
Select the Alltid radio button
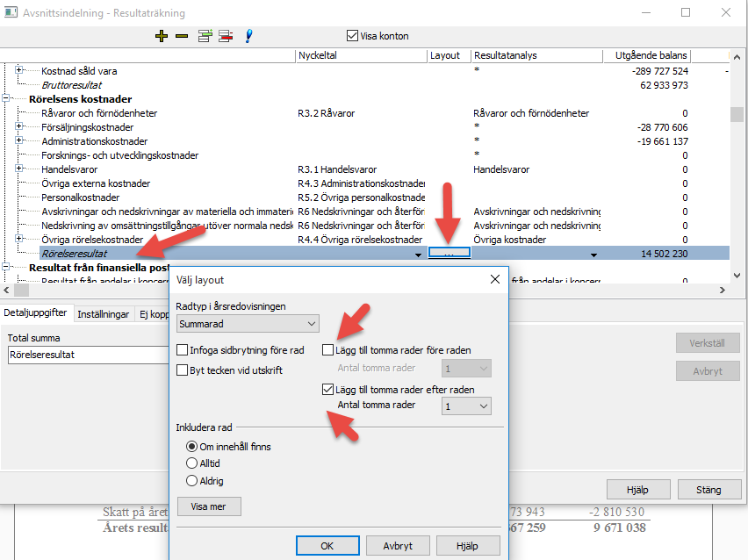tap(191, 463)
